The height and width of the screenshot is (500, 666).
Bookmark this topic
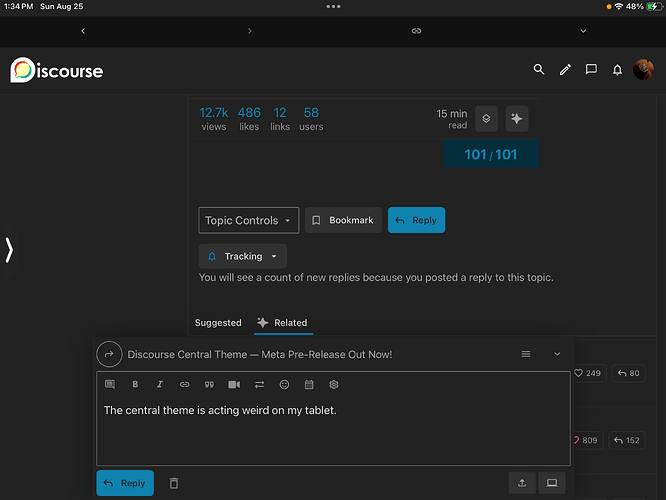point(343,220)
